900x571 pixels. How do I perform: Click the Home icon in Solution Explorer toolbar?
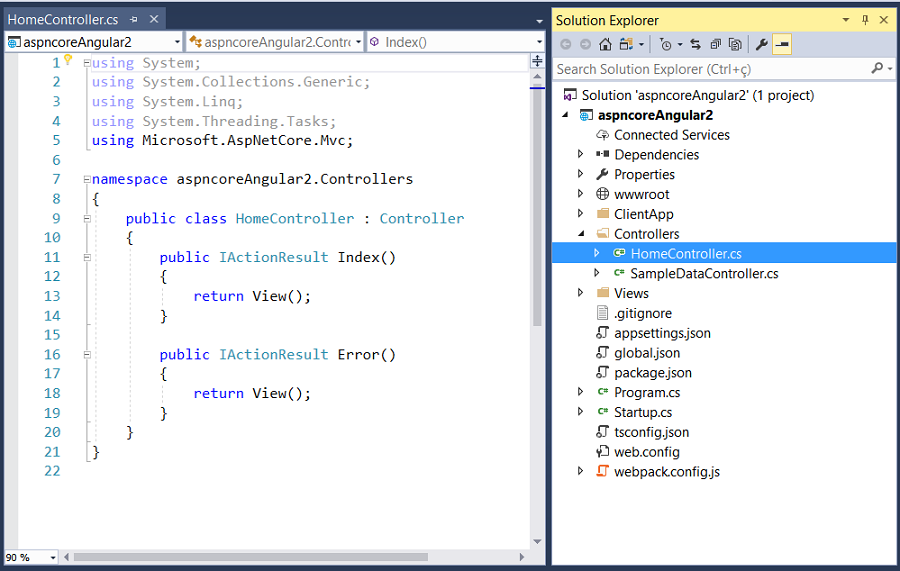click(605, 44)
